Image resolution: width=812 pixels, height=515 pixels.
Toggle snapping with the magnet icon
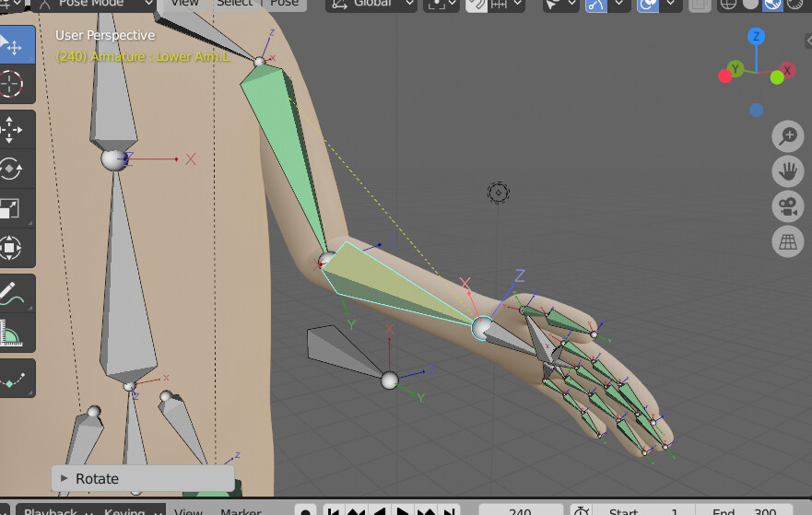[x=477, y=5]
